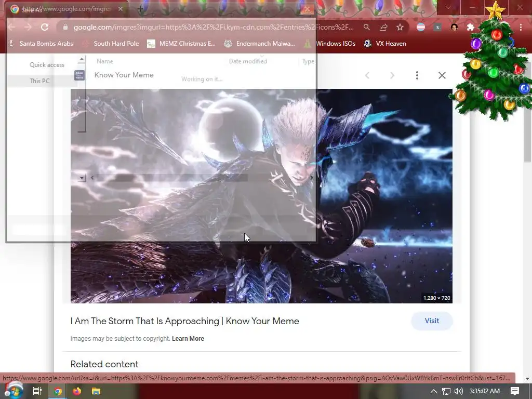532x399 pixels.
Task: Click the Know Your Meme site label
Action: (x=124, y=75)
